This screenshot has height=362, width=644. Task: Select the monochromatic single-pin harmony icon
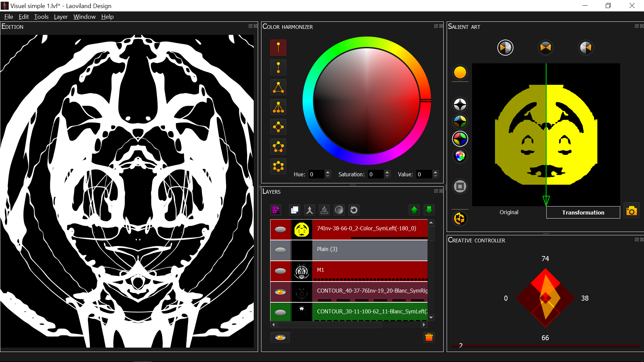278,48
